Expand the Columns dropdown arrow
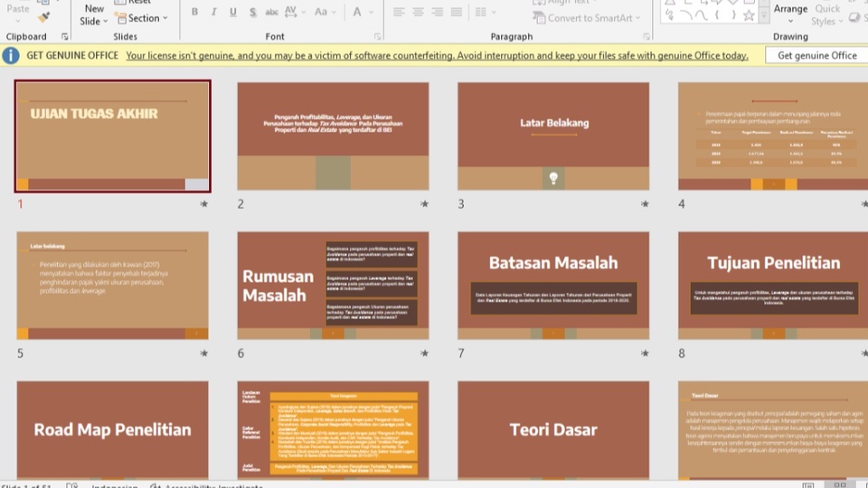The image size is (868, 488). 494,12
